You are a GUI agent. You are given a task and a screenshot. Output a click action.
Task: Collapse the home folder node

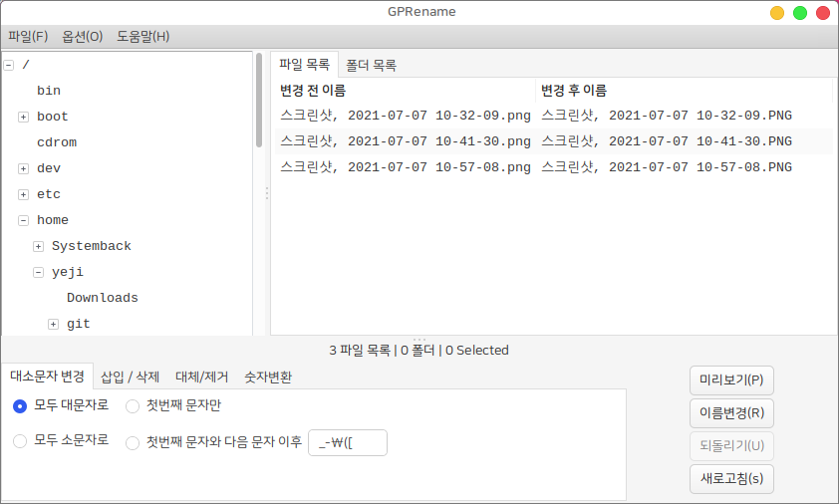23,220
